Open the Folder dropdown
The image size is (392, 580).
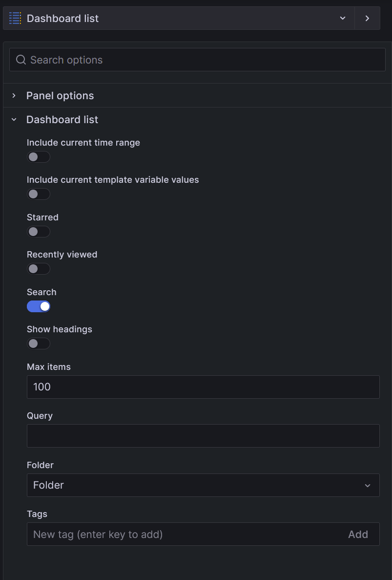click(195, 485)
